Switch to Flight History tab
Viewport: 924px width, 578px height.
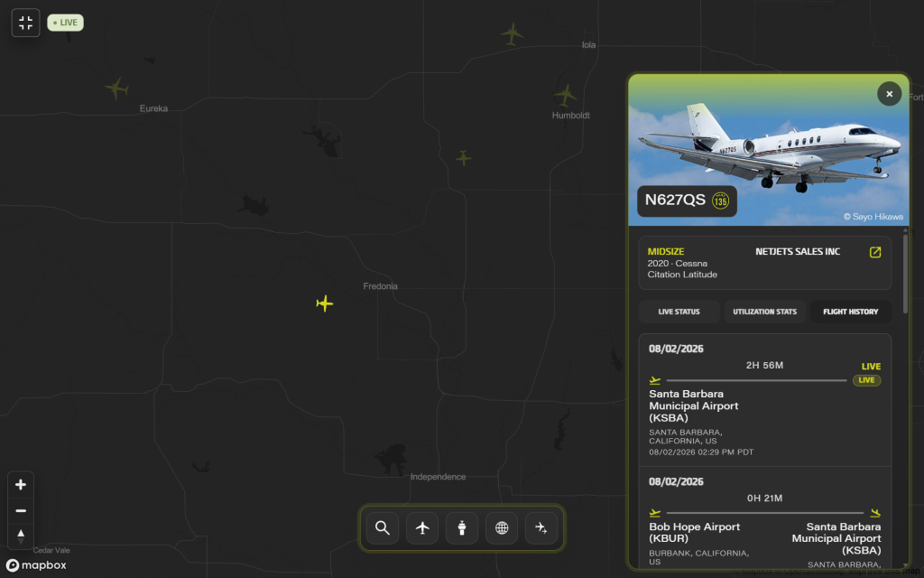(x=850, y=312)
